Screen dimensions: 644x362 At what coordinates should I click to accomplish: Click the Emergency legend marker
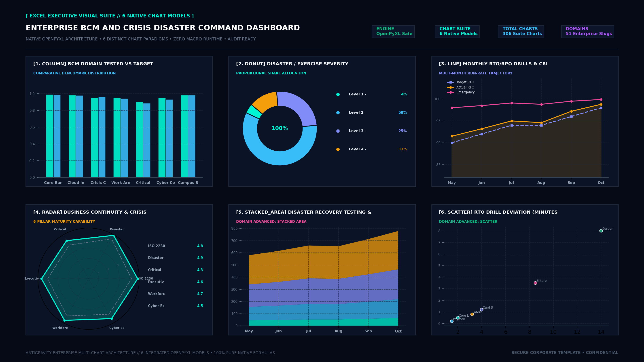point(451,93)
